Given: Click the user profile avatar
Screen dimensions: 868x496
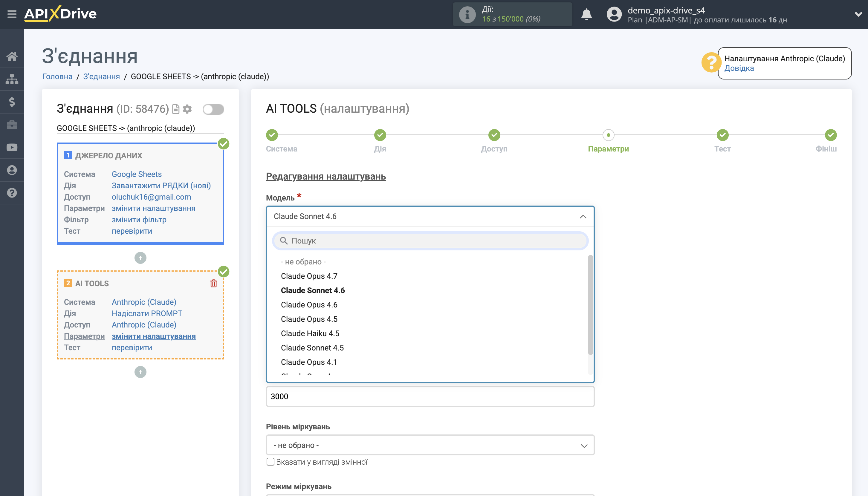Looking at the screenshot, I should pos(614,14).
